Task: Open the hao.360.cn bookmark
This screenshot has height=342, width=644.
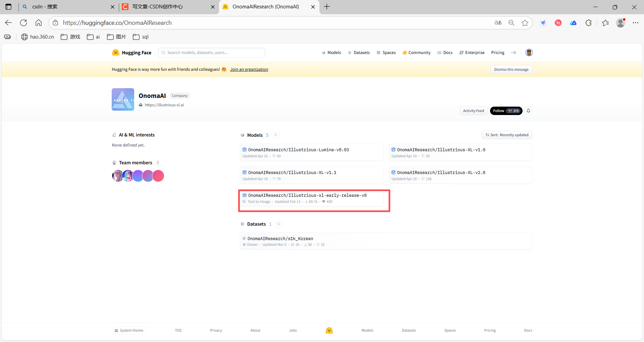Action: coord(38,37)
